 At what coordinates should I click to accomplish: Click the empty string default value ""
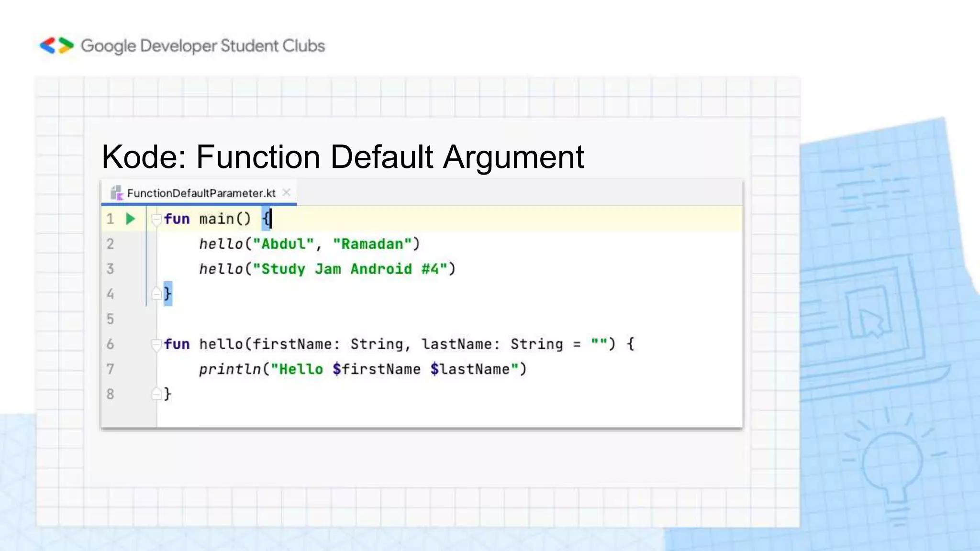[x=599, y=343]
